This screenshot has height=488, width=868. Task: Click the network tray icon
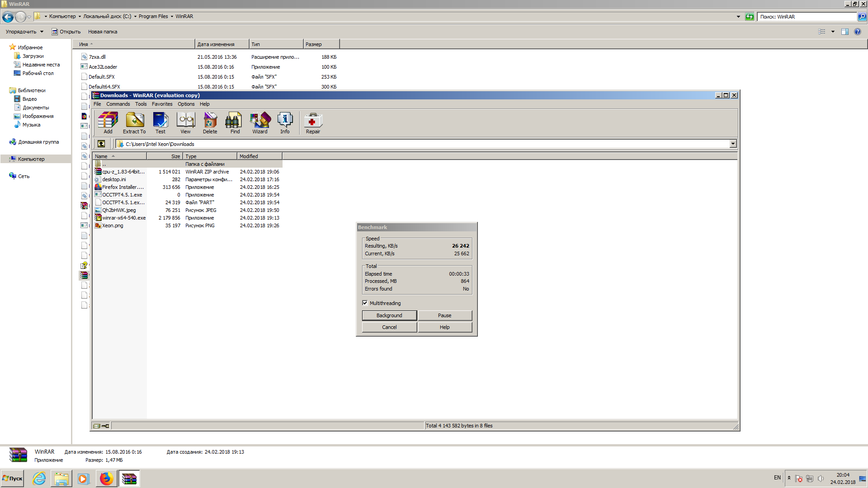coord(810,479)
